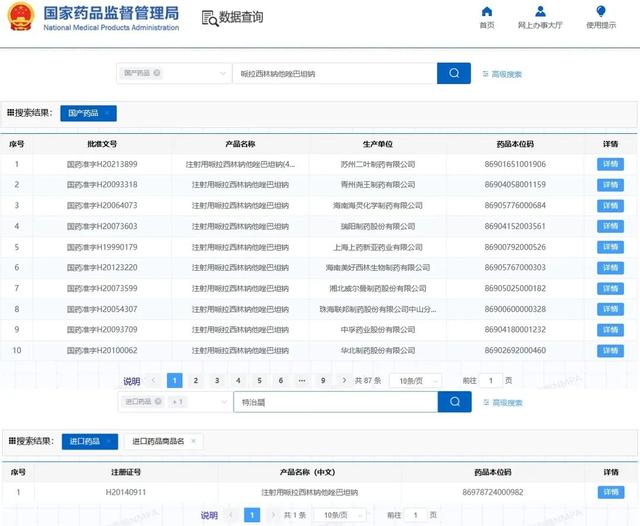This screenshot has height=526, width=640.
Task: Click the 注册证号 column header
Action: pos(126,472)
